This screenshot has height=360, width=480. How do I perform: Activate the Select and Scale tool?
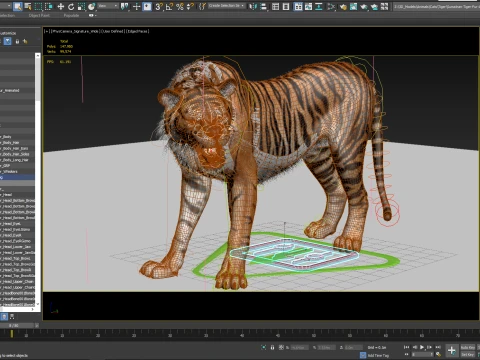(x=81, y=6)
